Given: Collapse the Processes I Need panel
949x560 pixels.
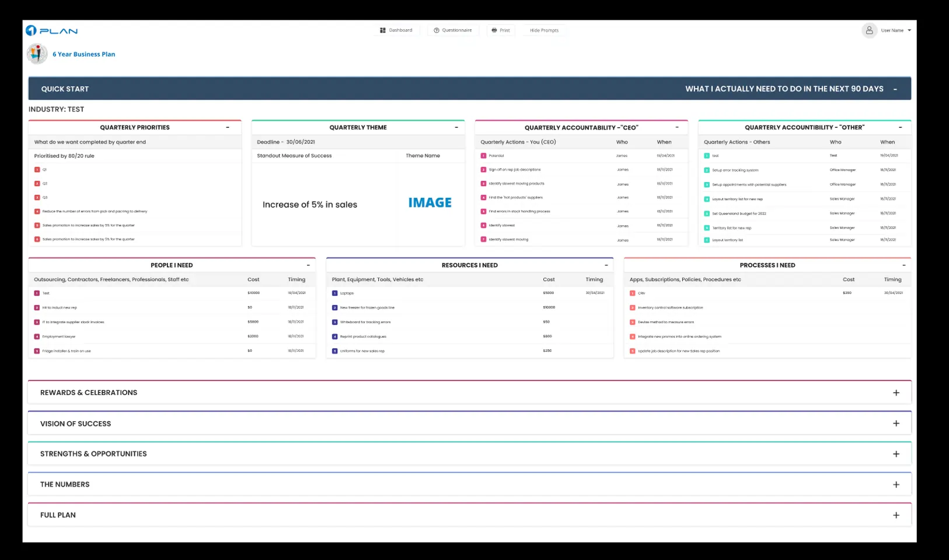Looking at the screenshot, I should tap(904, 265).
